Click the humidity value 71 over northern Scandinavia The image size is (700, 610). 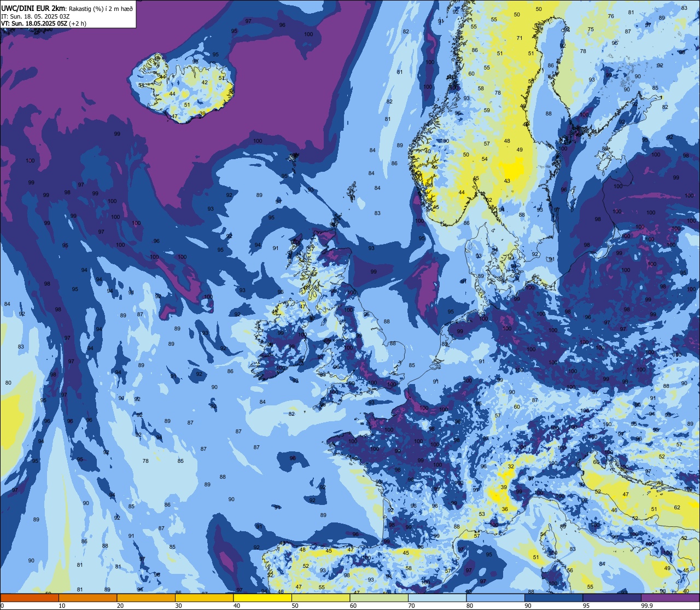(x=520, y=38)
